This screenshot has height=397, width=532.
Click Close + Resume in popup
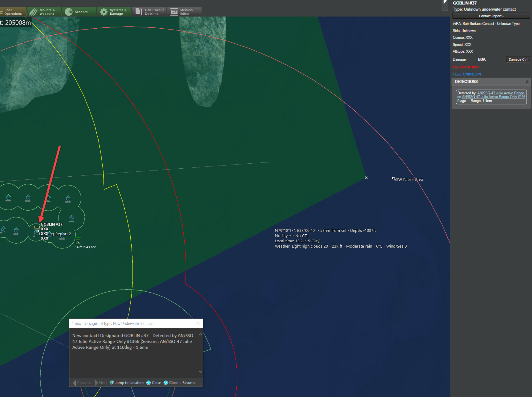click(x=179, y=383)
